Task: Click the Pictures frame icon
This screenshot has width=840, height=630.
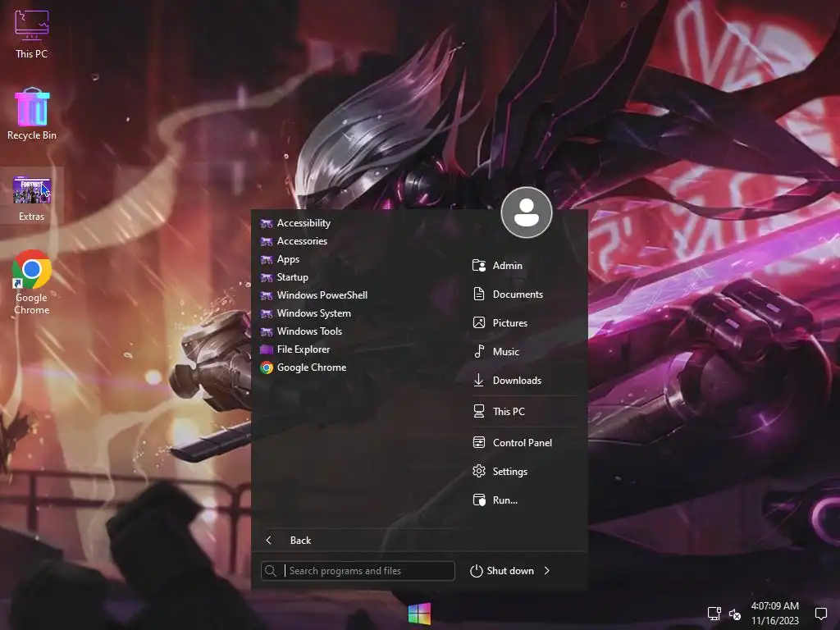Action: 479,323
